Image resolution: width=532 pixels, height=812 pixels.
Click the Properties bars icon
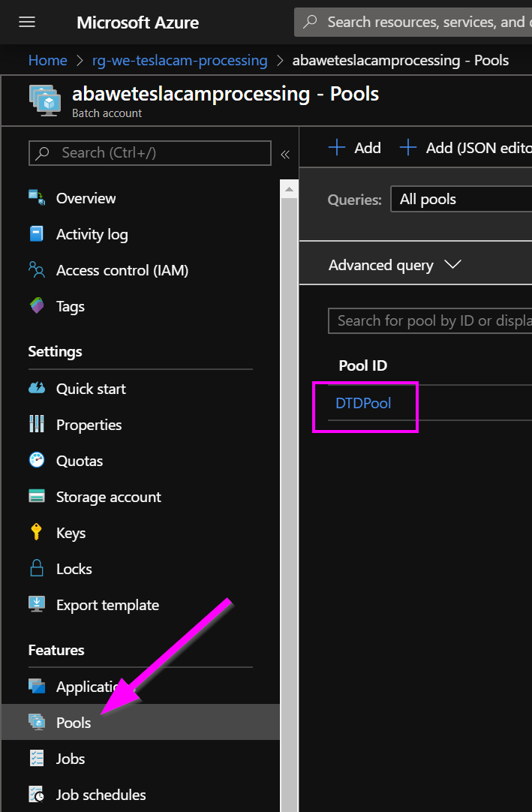36,424
